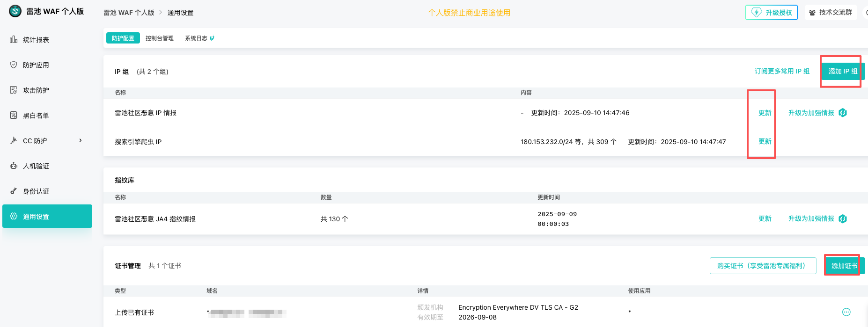Viewport: 868px width, 327px height.
Task: Open the 技术交流群 button
Action: click(831, 13)
